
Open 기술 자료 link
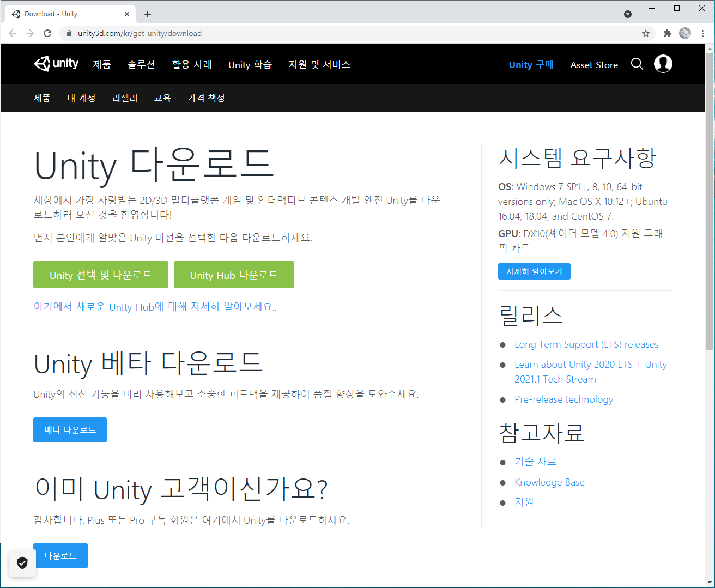tap(535, 462)
